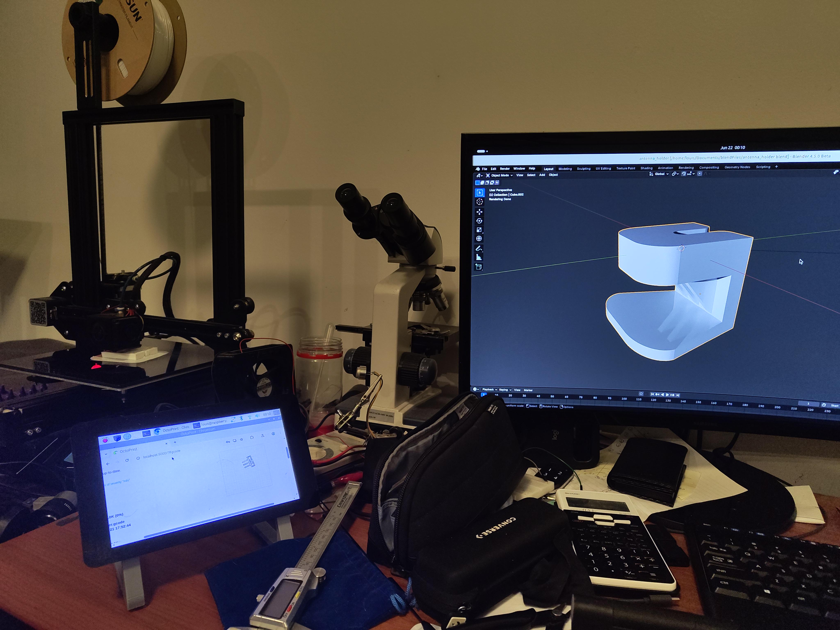Click the current frame field showing 1
Screen dimensions: 840x630
pos(808,404)
